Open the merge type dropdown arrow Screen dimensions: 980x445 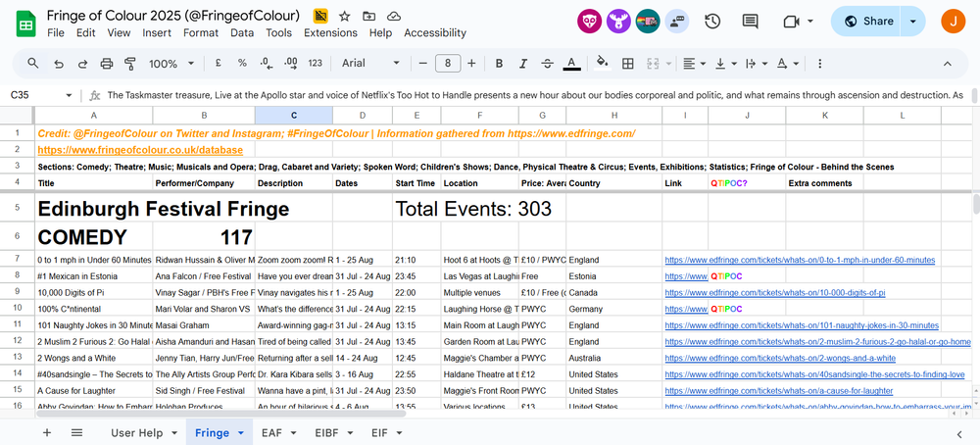(668, 63)
